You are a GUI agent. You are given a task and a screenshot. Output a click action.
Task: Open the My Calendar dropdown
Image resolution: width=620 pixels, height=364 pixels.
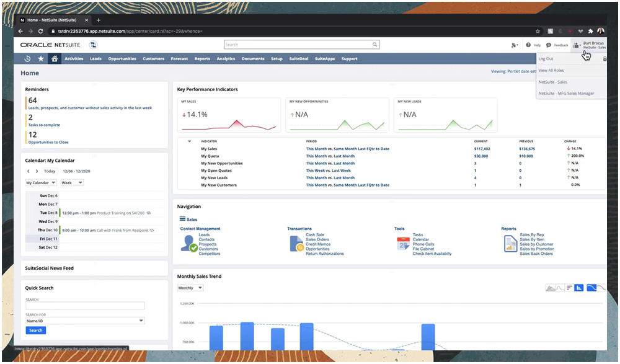tap(41, 183)
